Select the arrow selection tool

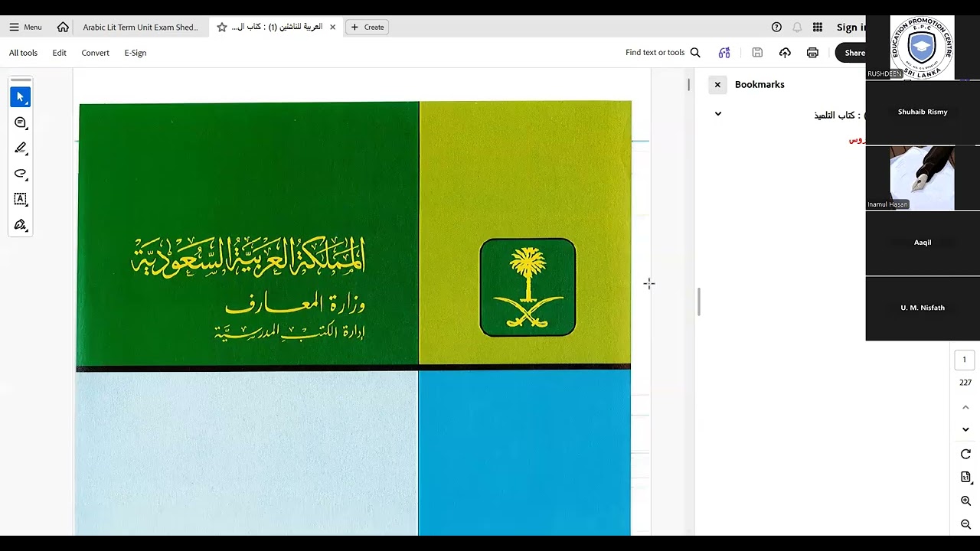[x=21, y=97]
